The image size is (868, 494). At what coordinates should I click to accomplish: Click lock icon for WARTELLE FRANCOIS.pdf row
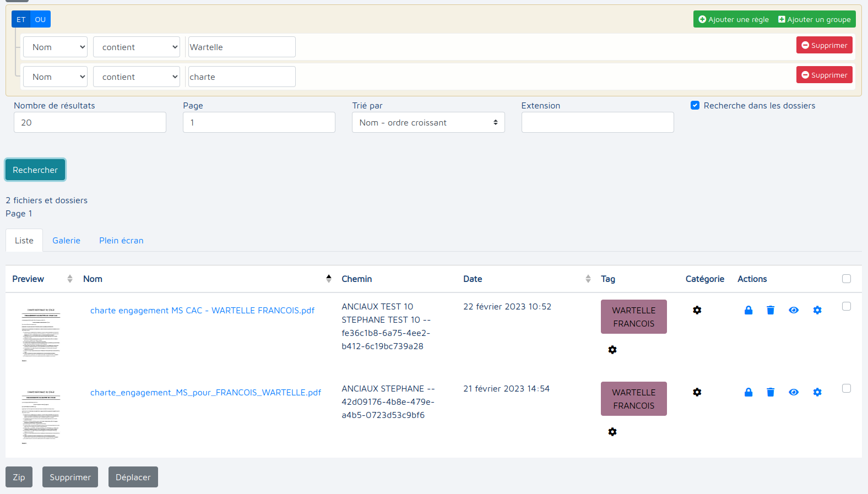748,310
